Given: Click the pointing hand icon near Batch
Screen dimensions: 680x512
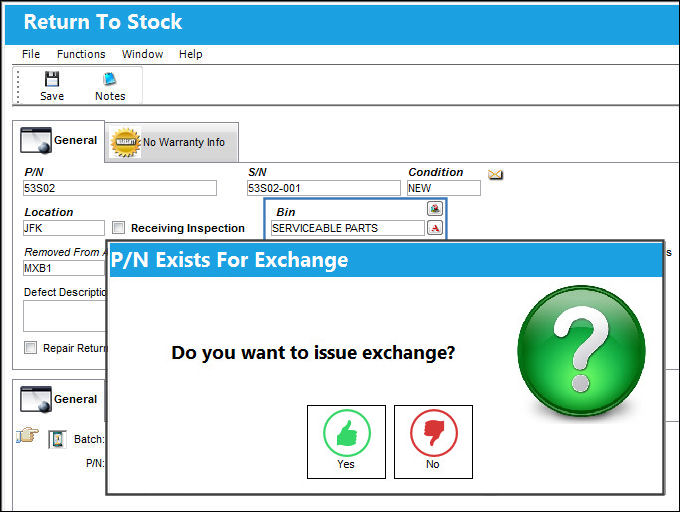Looking at the screenshot, I should [27, 435].
